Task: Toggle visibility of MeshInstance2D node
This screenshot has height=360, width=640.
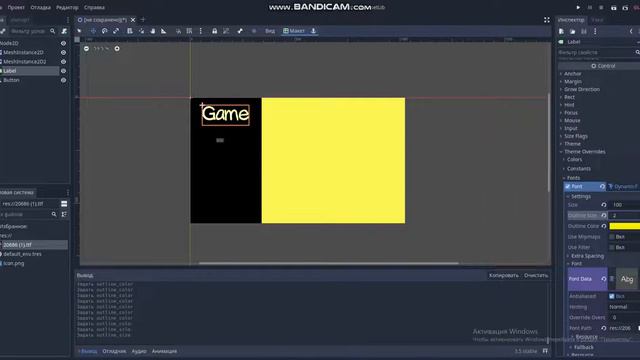Action: (x=63, y=52)
